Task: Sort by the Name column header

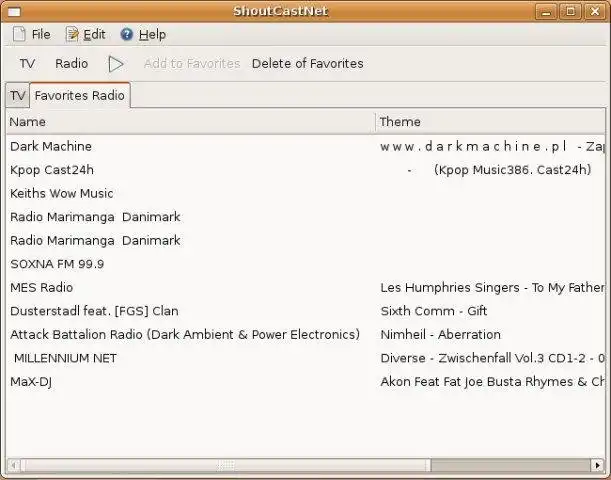Action: click(x=191, y=122)
